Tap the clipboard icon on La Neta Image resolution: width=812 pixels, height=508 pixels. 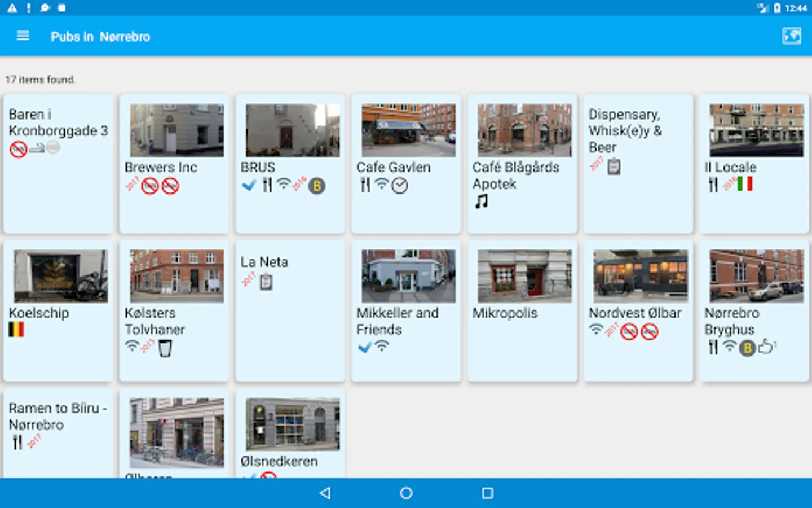[x=266, y=282]
